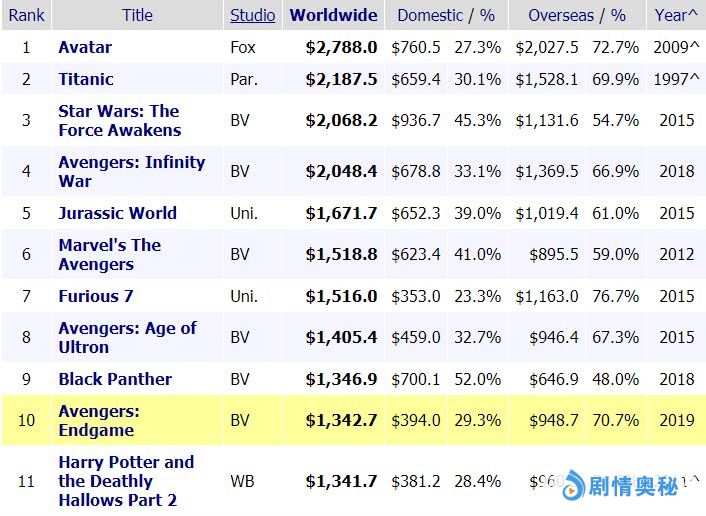Sort by Year column header
This screenshot has width=706, height=516.
click(676, 15)
